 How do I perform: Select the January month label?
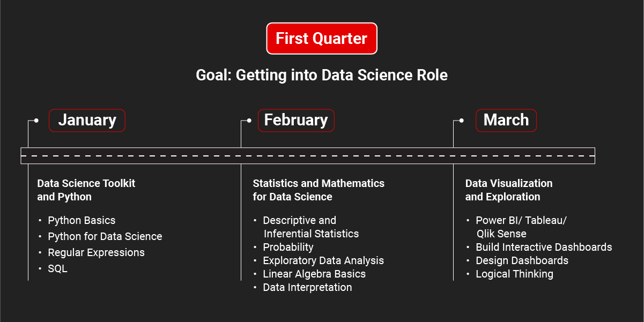[x=87, y=121]
